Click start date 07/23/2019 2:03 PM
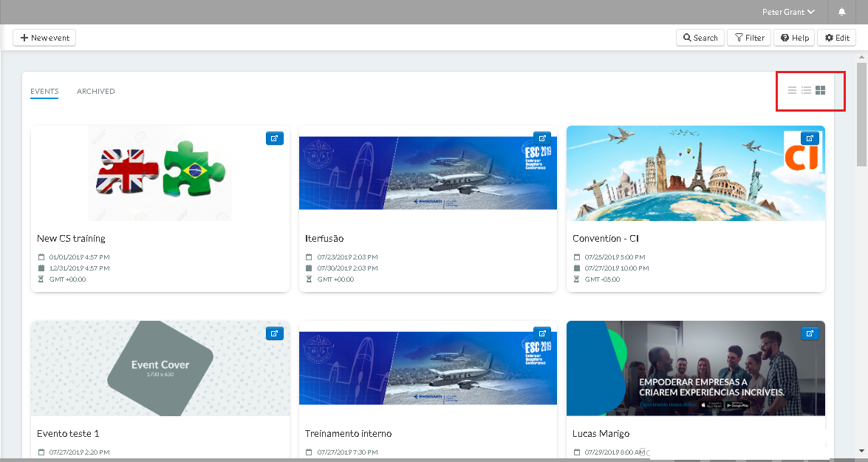The image size is (868, 462). [348, 257]
